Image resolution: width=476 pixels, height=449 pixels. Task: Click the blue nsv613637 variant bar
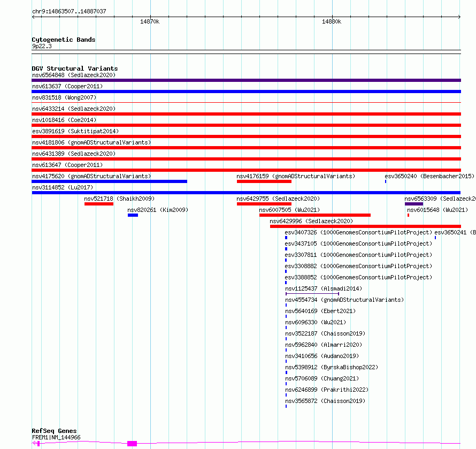tap(246, 92)
